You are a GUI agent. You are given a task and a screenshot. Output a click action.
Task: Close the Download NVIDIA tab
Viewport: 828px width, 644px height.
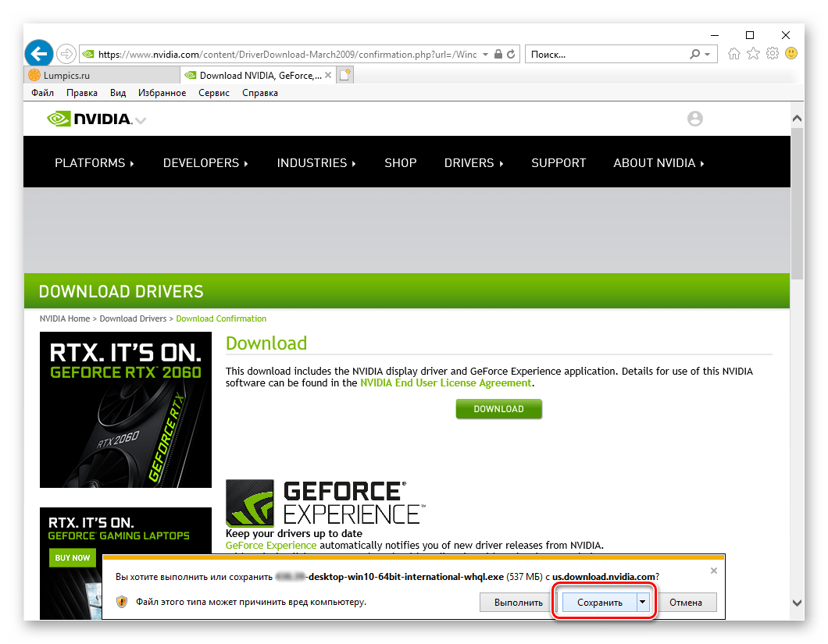click(328, 76)
